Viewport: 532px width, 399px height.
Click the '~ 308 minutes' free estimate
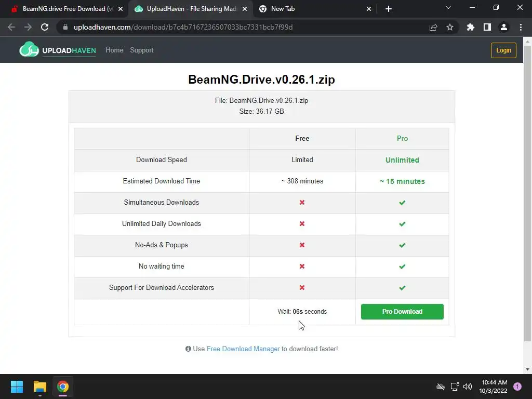coord(302,181)
